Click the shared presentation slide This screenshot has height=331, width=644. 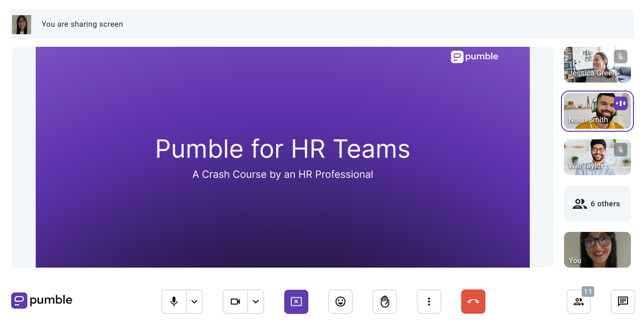point(282,157)
